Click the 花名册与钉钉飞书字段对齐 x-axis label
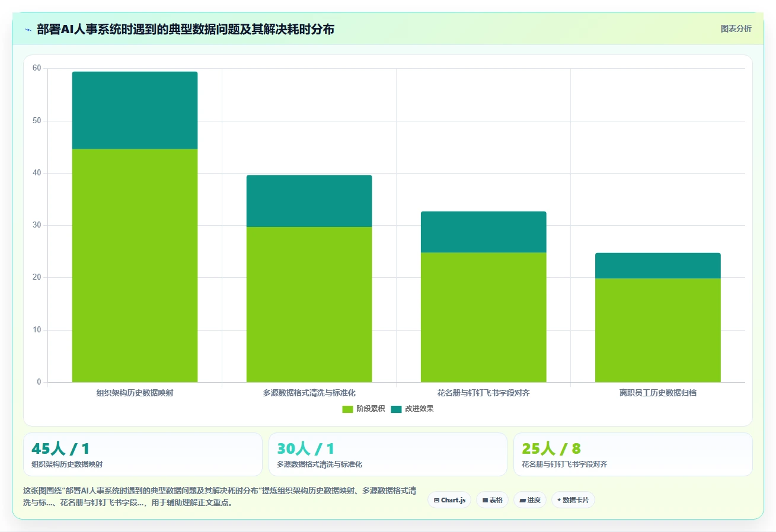776x532 pixels. pyautogui.click(x=484, y=393)
